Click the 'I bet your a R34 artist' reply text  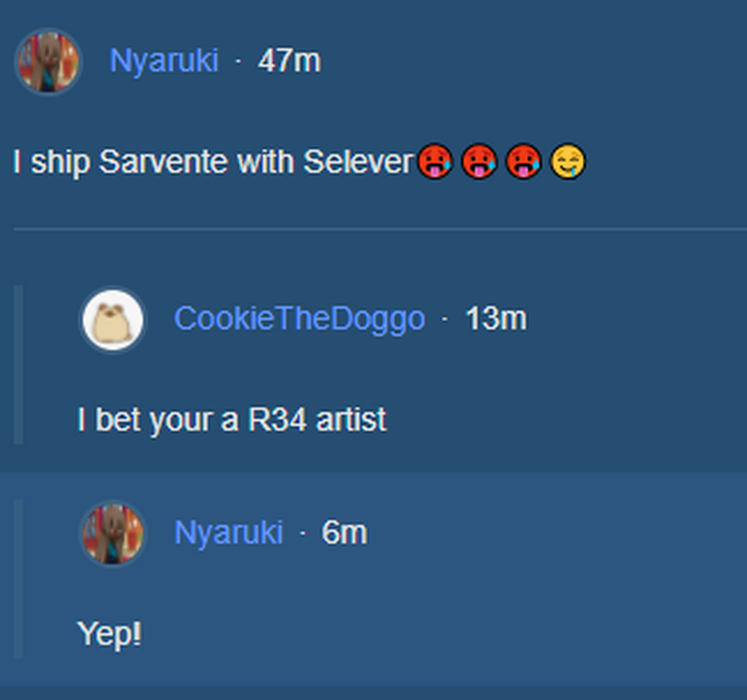pyautogui.click(x=232, y=420)
